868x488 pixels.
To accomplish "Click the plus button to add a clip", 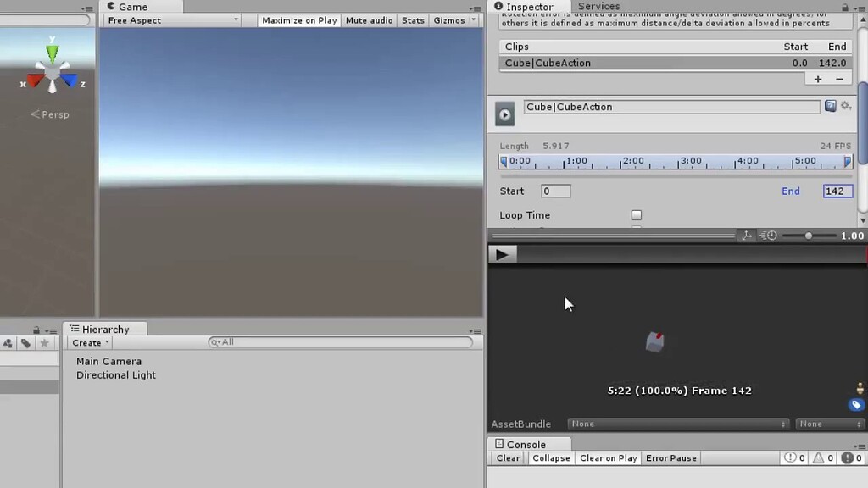I will pyautogui.click(x=816, y=78).
